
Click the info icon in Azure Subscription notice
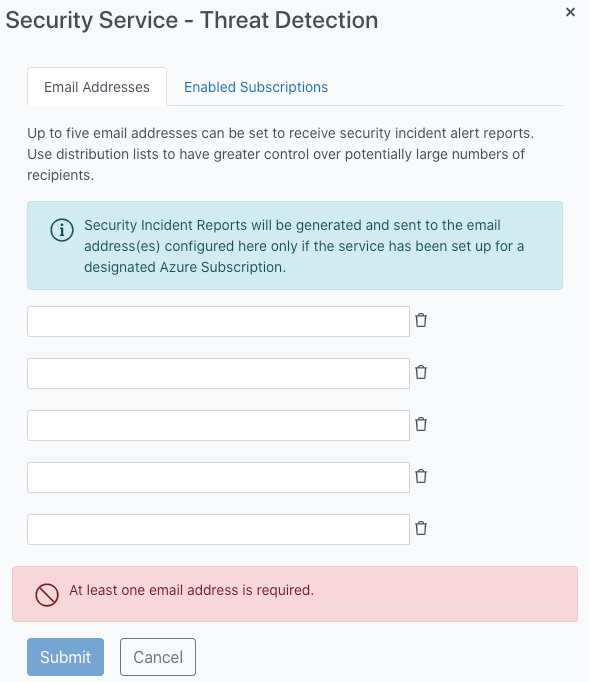(62, 230)
